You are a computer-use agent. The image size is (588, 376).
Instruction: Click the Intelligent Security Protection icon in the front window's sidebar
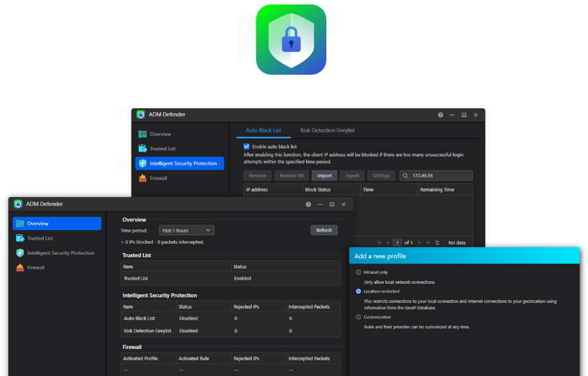20,253
